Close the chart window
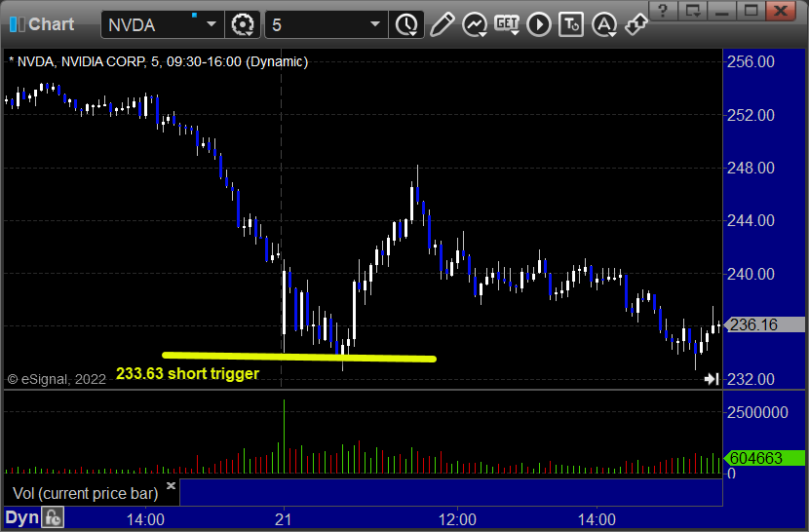Viewport: 809px width, 532px height. coord(781,11)
